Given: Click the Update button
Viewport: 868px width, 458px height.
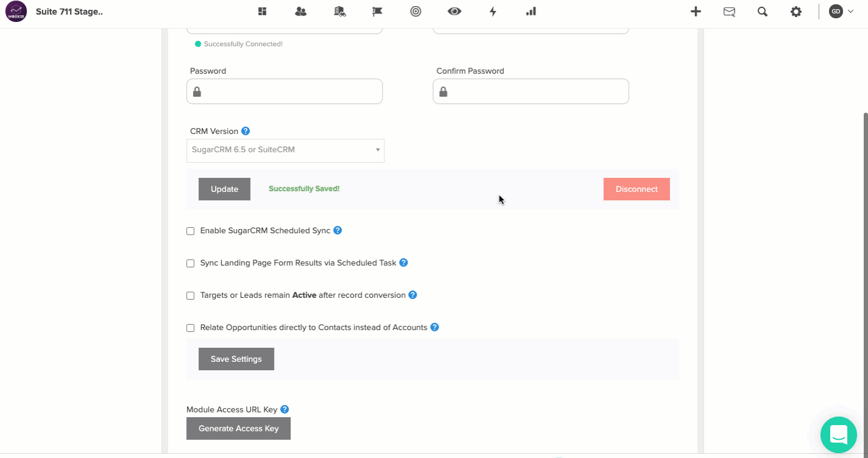Looking at the screenshot, I should point(224,189).
